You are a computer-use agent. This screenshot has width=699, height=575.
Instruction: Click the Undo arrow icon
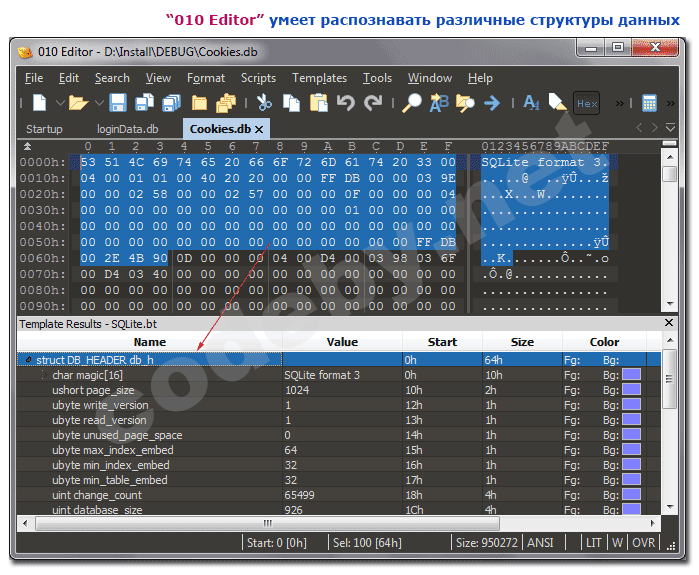click(x=346, y=103)
